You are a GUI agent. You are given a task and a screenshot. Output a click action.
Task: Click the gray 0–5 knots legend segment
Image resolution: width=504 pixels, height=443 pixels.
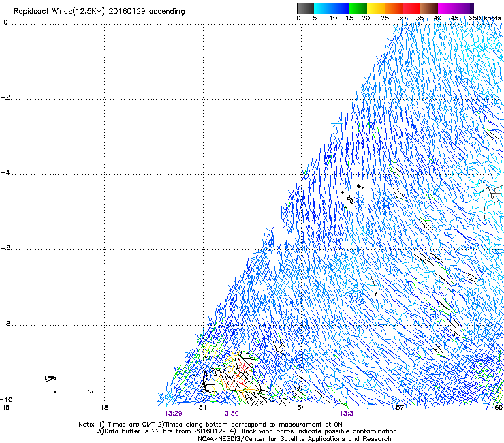point(305,8)
